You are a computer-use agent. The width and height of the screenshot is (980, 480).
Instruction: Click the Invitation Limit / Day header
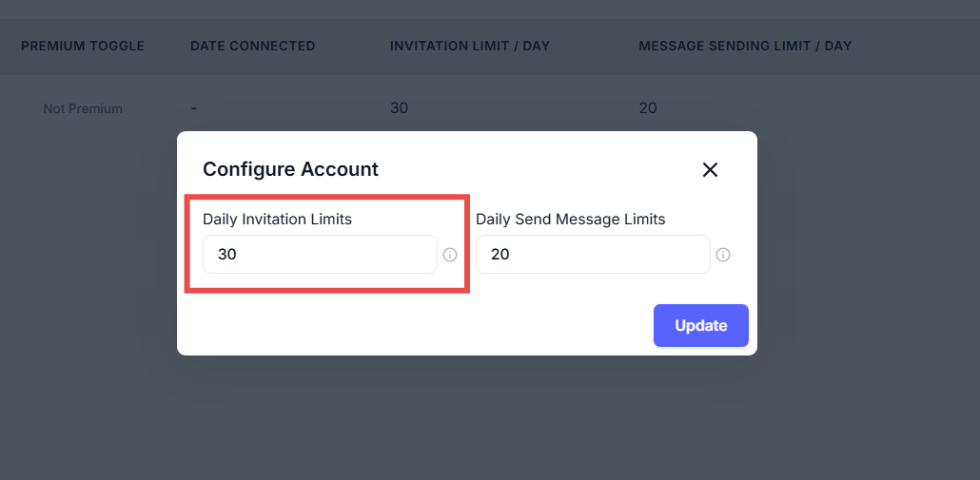(x=470, y=46)
